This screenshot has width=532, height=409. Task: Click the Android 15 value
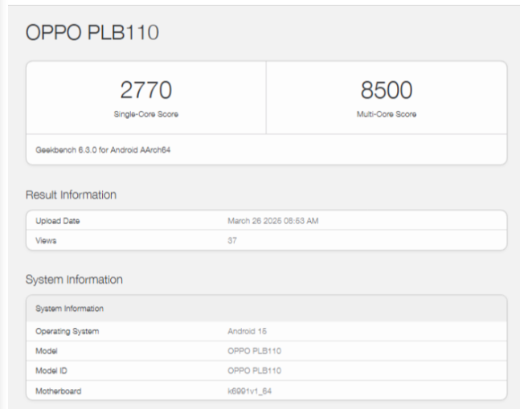pyautogui.click(x=246, y=331)
